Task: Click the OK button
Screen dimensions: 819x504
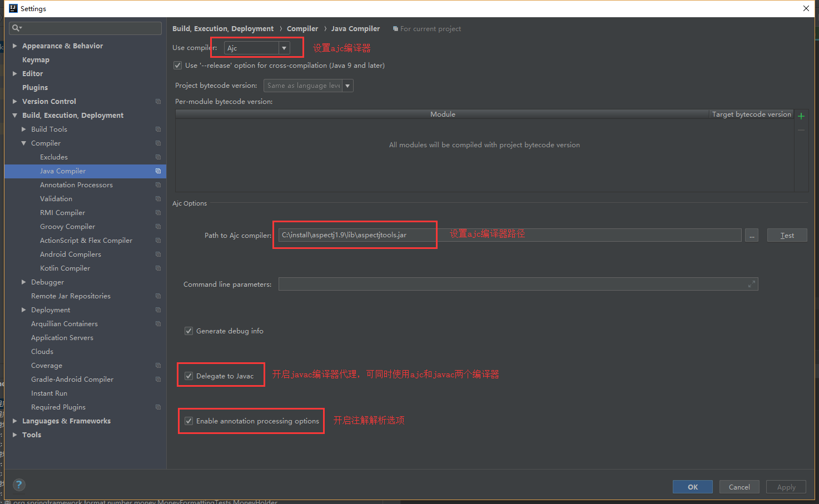Action: [693, 487]
